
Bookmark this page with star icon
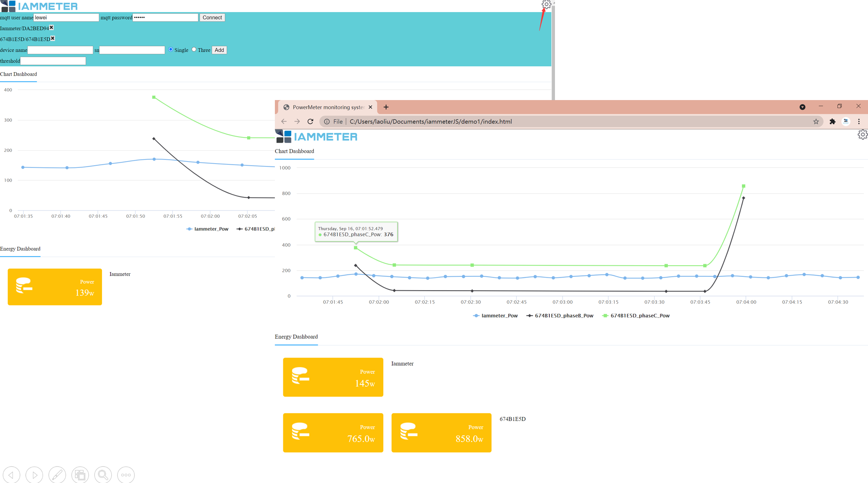click(x=816, y=121)
